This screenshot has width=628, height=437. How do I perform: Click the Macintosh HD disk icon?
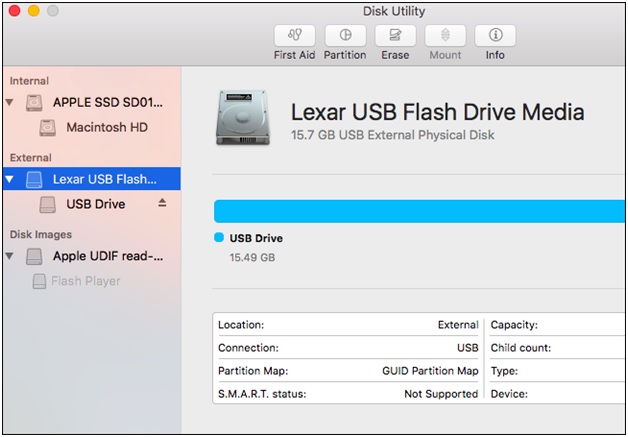coord(48,128)
